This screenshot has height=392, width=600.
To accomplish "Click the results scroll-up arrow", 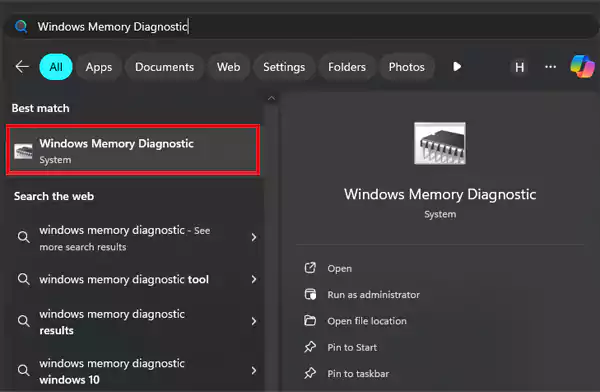I will (271, 98).
